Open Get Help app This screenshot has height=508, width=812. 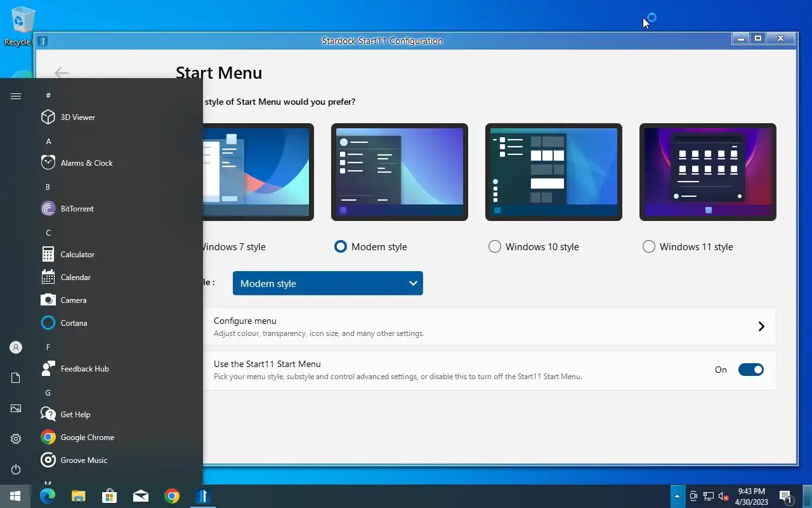tap(119, 414)
